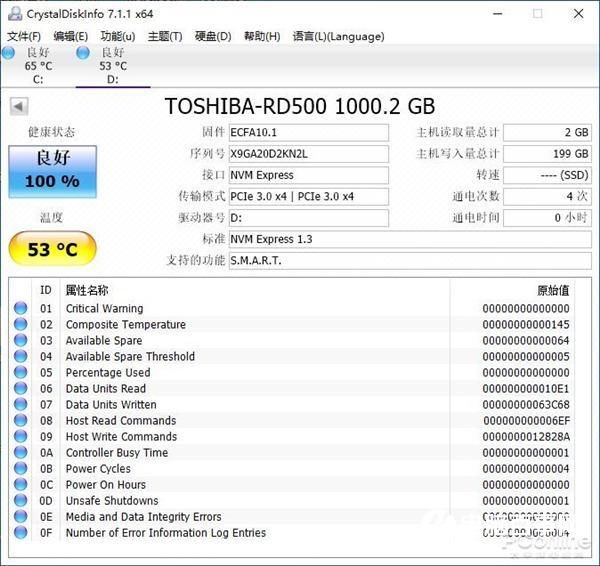The image size is (600, 566).
Task: Click the ID column header
Action: click(46, 290)
